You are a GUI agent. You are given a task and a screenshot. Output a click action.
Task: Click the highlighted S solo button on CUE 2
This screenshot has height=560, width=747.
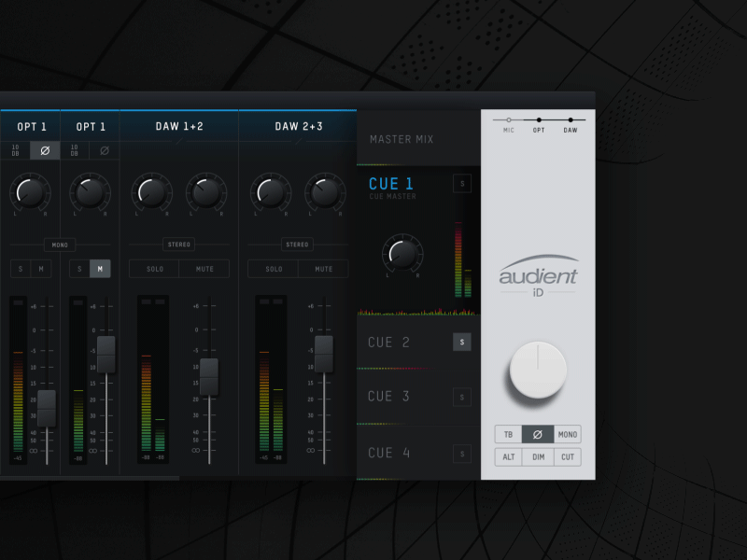coord(462,342)
